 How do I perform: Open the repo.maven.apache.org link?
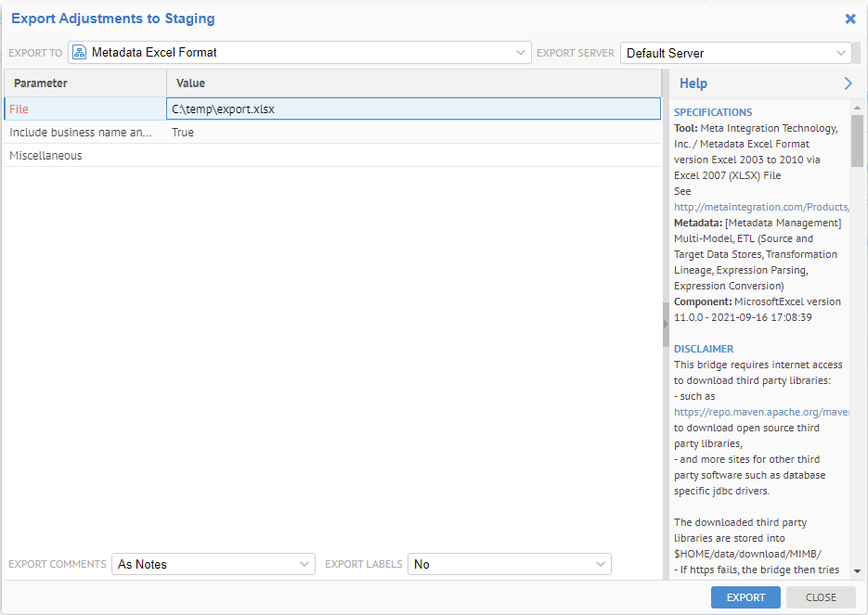coord(761,411)
